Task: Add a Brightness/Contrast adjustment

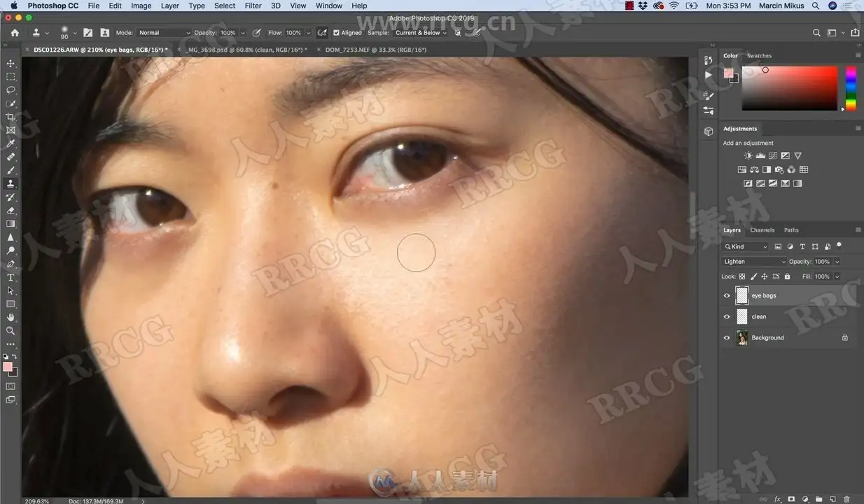Action: tap(748, 155)
